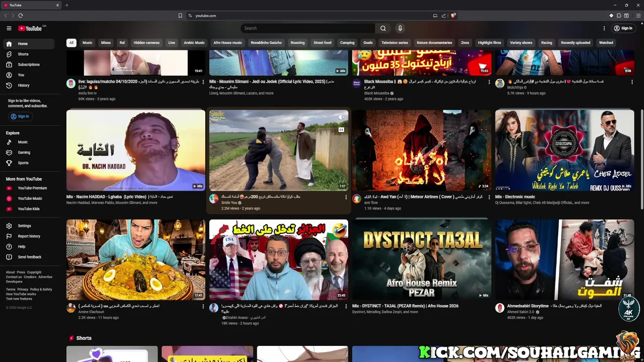644x362 pixels.
Task: Select the All filter chip
Action: (71, 43)
